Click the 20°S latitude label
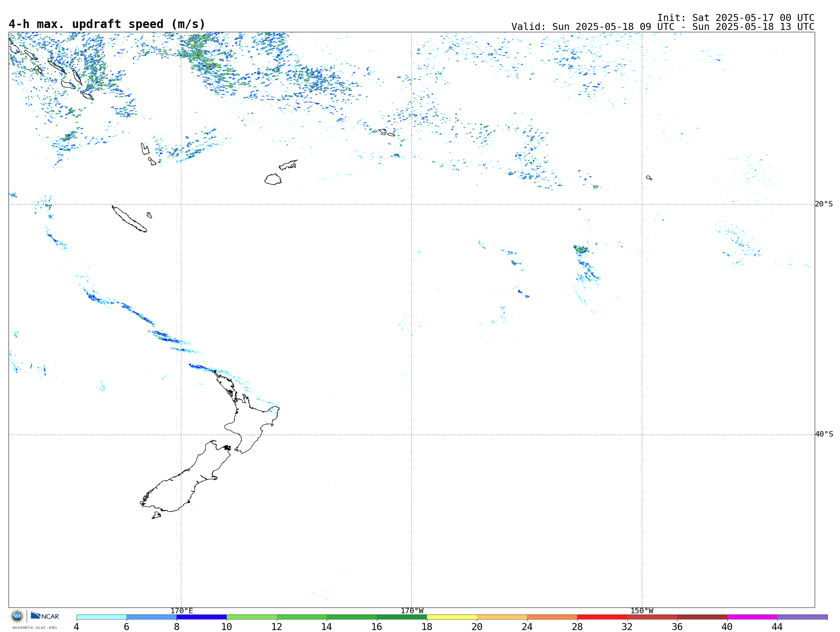The image size is (840, 632). (x=824, y=204)
